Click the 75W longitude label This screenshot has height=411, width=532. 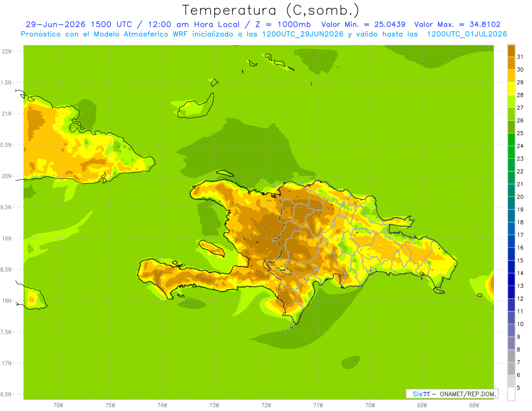[110, 406]
